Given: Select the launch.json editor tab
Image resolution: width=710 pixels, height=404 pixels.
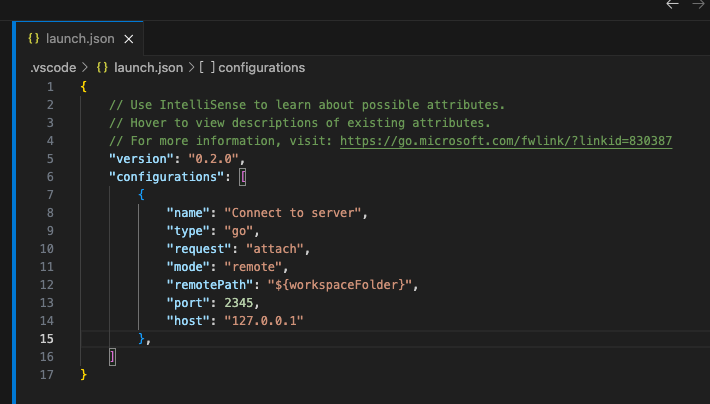Looking at the screenshot, I should pyautogui.click(x=80, y=39).
